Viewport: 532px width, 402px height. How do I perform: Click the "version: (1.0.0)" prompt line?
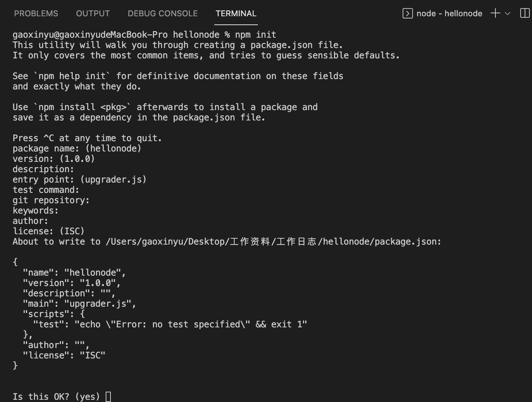(x=54, y=159)
